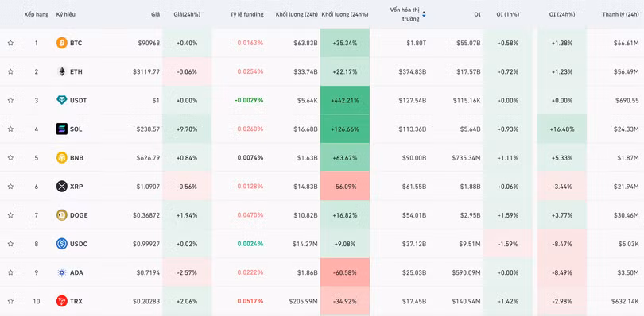Click ETH market cap $374.83B
Screen dimensions: 644x316
(413, 71)
